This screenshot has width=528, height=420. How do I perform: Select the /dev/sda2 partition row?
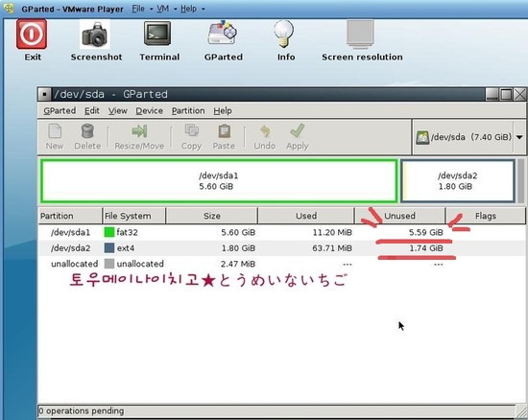pos(281,248)
